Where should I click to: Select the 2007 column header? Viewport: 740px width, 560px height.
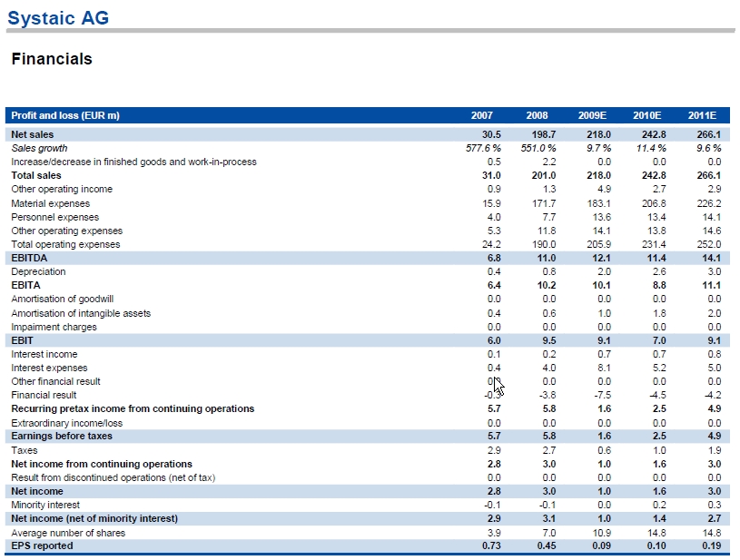[x=482, y=115]
